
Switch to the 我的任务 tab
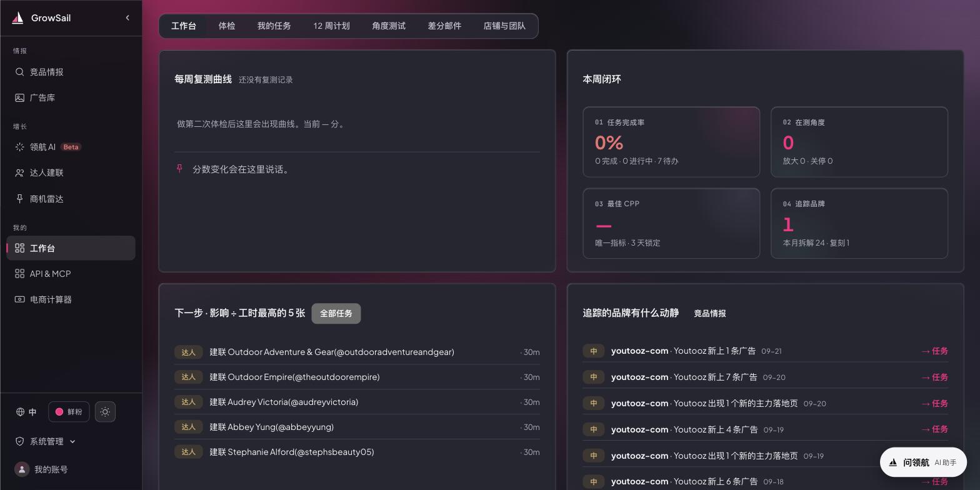pyautogui.click(x=274, y=26)
